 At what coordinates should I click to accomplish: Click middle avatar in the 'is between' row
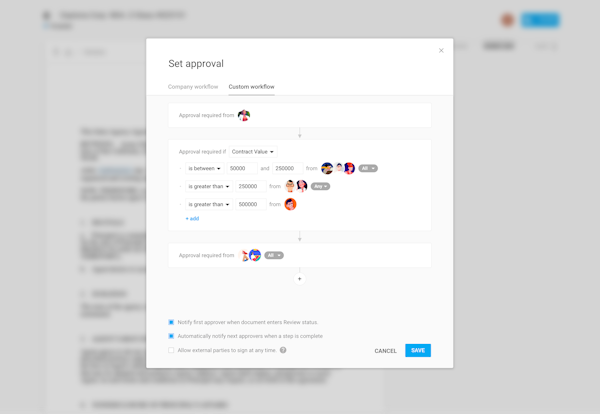(x=339, y=168)
